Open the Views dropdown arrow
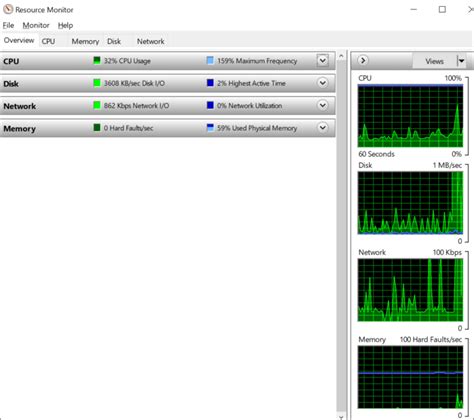The width and height of the screenshot is (474, 420). click(x=461, y=61)
